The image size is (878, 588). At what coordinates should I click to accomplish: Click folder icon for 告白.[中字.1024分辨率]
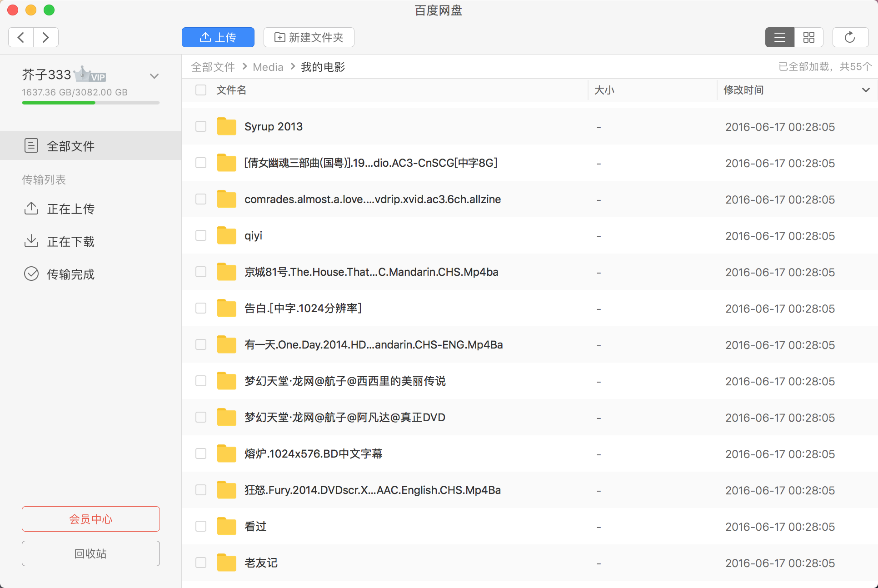(x=226, y=308)
